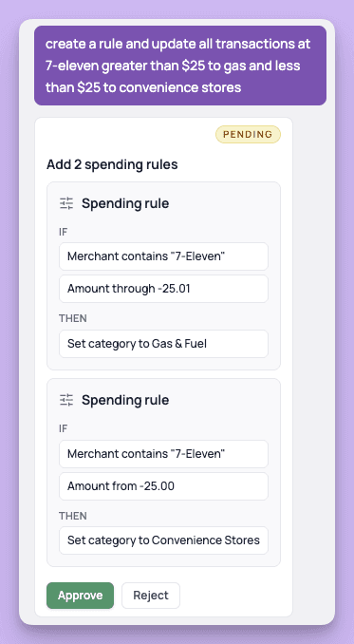The height and width of the screenshot is (644, 354).
Task: Select Merchant condition in the Convenience Stores rule
Action: click(x=163, y=454)
